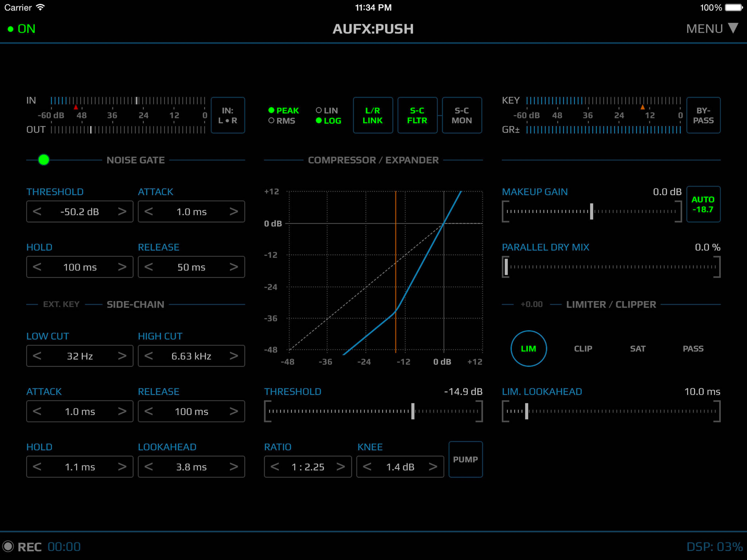Select PEAK detection mode
The height and width of the screenshot is (560, 747).
(x=284, y=110)
